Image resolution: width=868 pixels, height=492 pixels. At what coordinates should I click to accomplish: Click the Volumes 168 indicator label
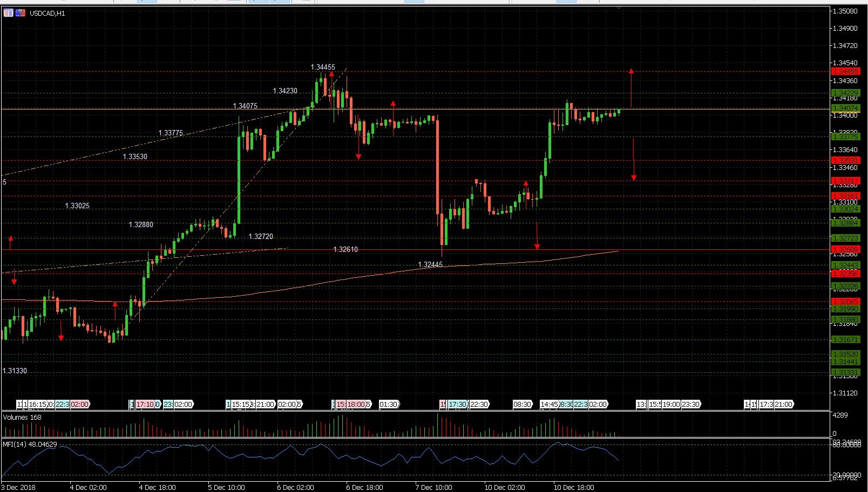pos(22,417)
